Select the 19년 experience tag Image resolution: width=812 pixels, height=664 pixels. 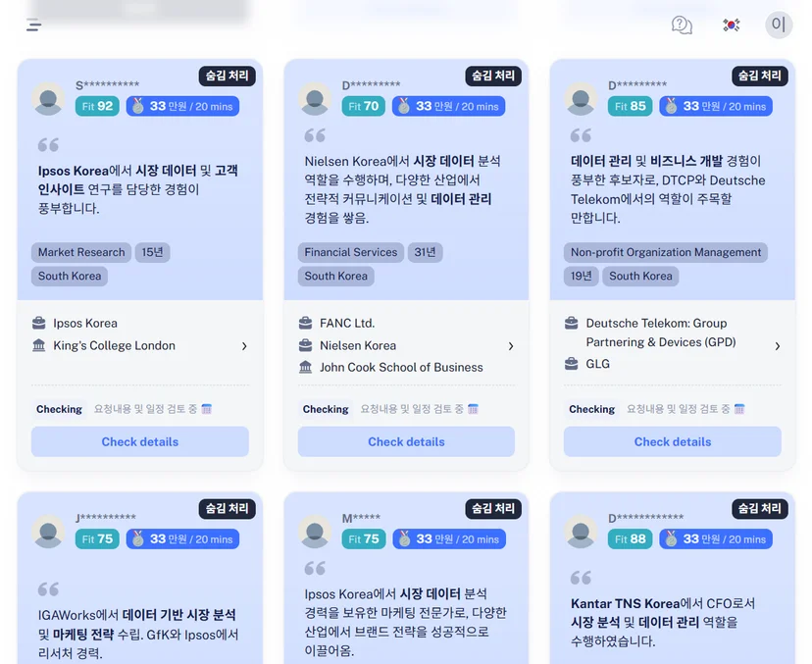pos(581,276)
